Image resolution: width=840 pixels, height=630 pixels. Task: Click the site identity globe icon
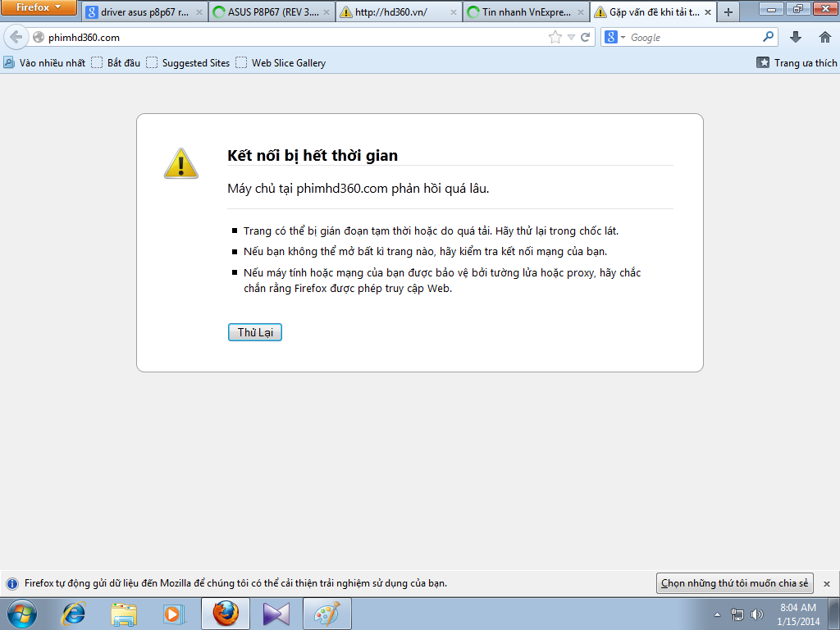click(38, 37)
